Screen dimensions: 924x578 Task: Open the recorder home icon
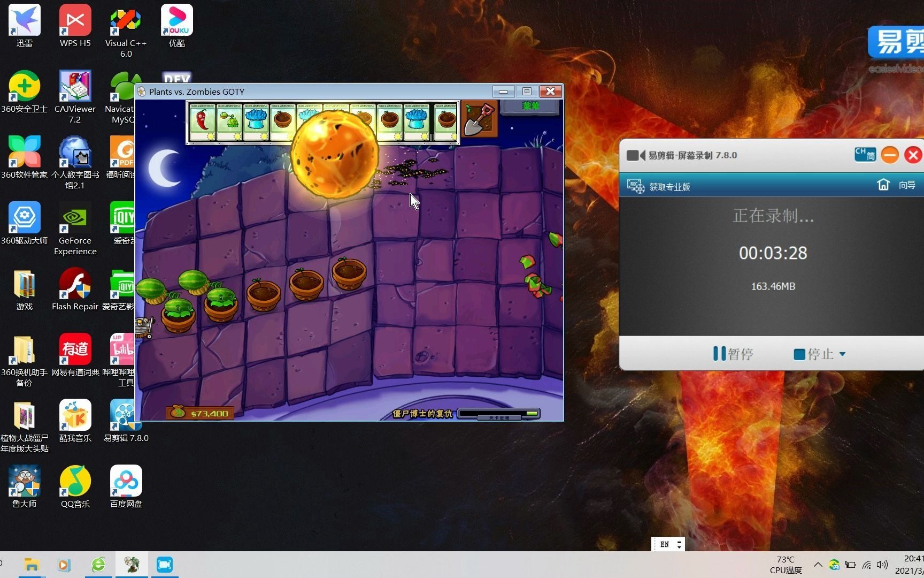[883, 185]
